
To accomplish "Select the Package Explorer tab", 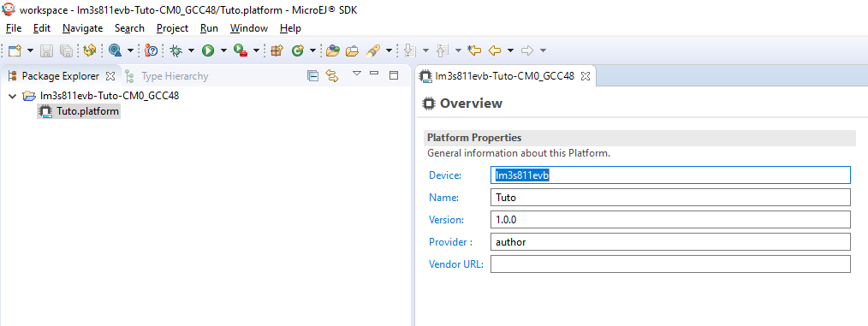I will click(x=60, y=76).
